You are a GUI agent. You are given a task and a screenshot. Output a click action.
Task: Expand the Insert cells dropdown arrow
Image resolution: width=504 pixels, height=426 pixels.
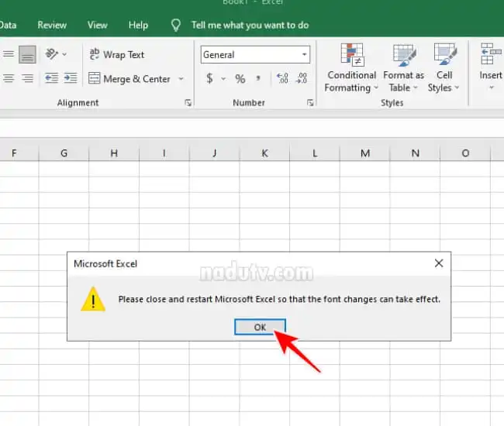pos(491,88)
